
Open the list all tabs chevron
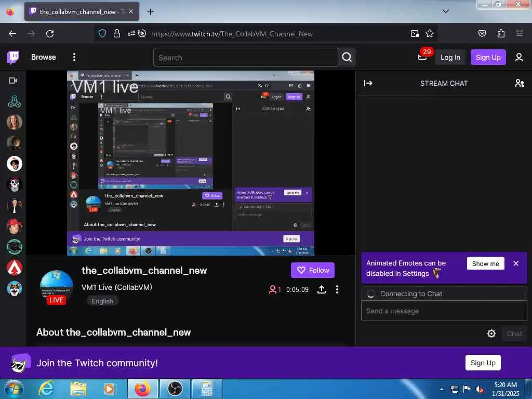tap(446, 11)
